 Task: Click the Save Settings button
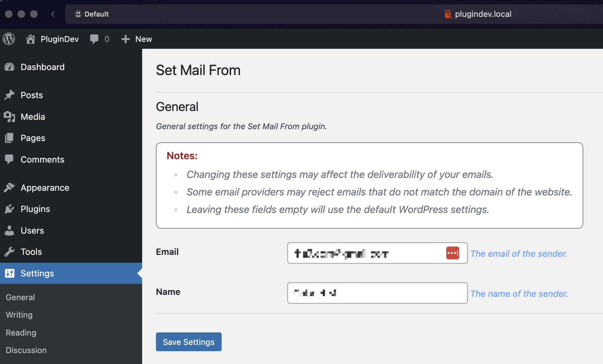tap(189, 342)
